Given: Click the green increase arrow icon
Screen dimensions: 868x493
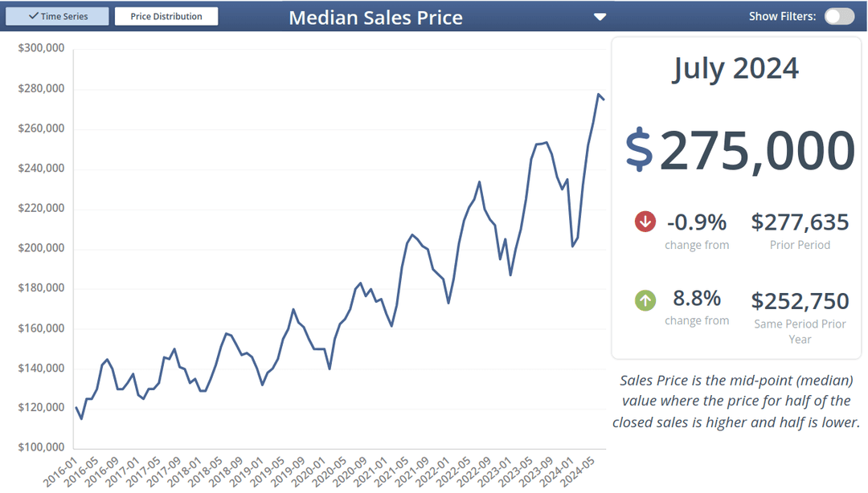Looking at the screenshot, I should point(645,300).
